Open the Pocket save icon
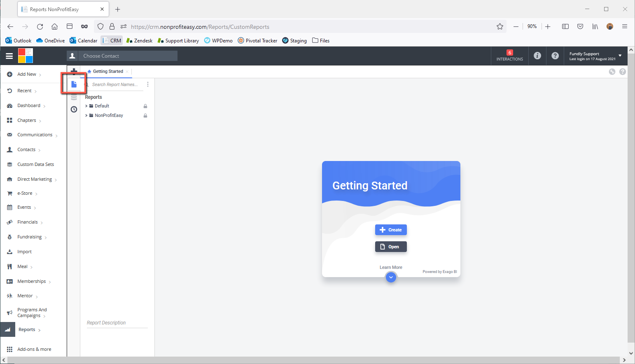This screenshot has height=364, width=635. pyautogui.click(x=580, y=26)
